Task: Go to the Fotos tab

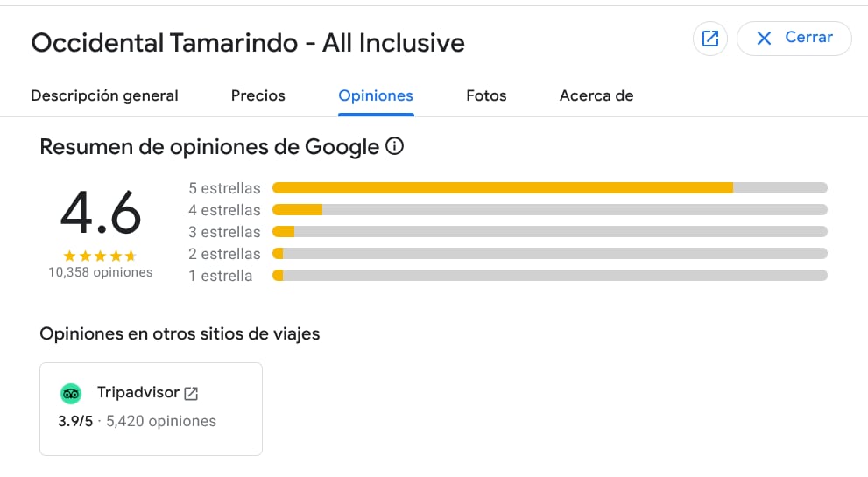Action: point(486,96)
